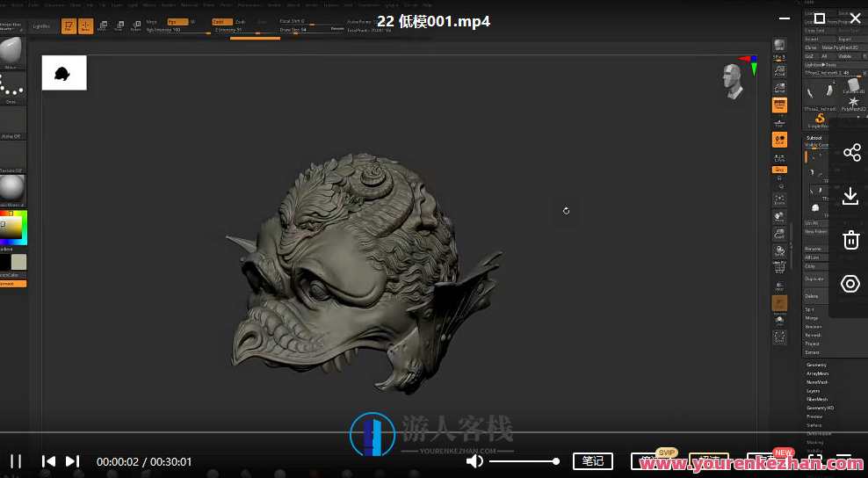Screen dimensions: 868x478
Task: Click the Rgb Intensity slider
Action: pyautogui.click(x=178, y=30)
